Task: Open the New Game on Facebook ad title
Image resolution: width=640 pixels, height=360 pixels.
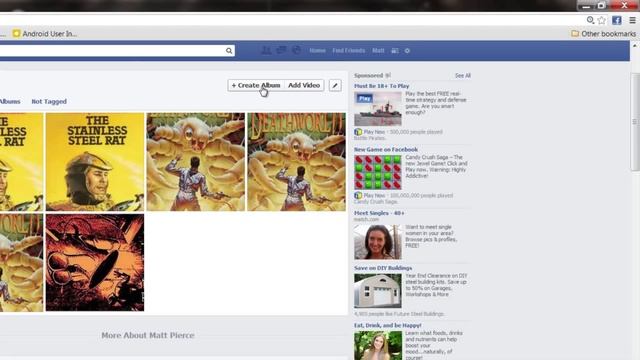Action: (386, 149)
